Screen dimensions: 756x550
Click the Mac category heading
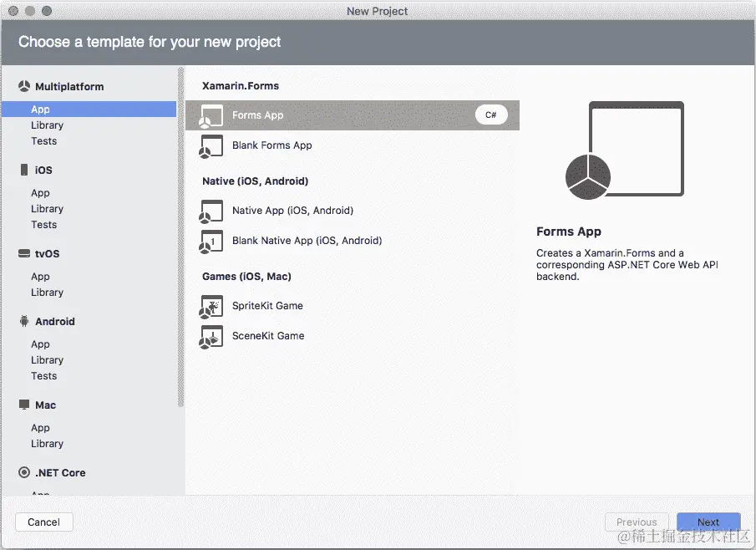[x=45, y=405]
